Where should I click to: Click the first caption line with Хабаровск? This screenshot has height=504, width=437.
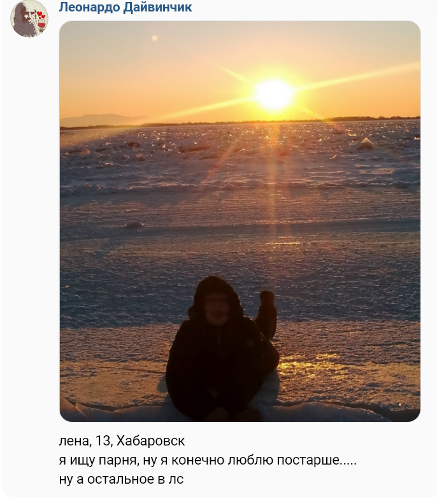point(122,440)
